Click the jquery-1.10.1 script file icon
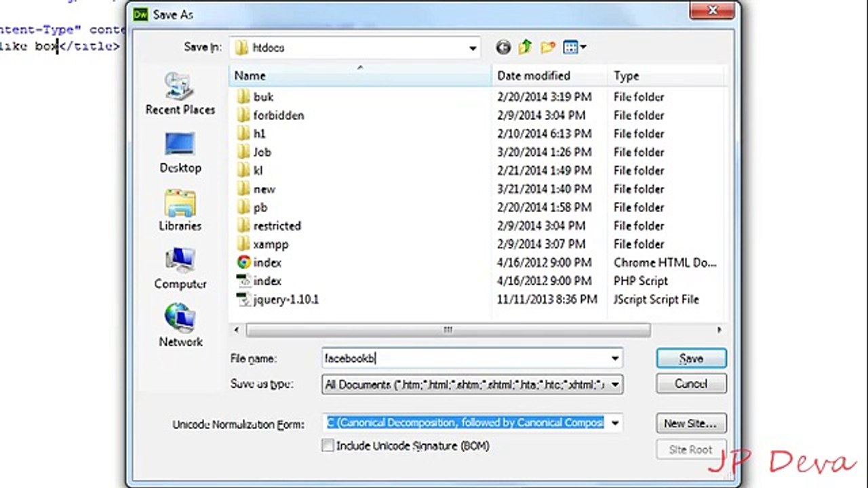The image size is (868, 488). (243, 299)
